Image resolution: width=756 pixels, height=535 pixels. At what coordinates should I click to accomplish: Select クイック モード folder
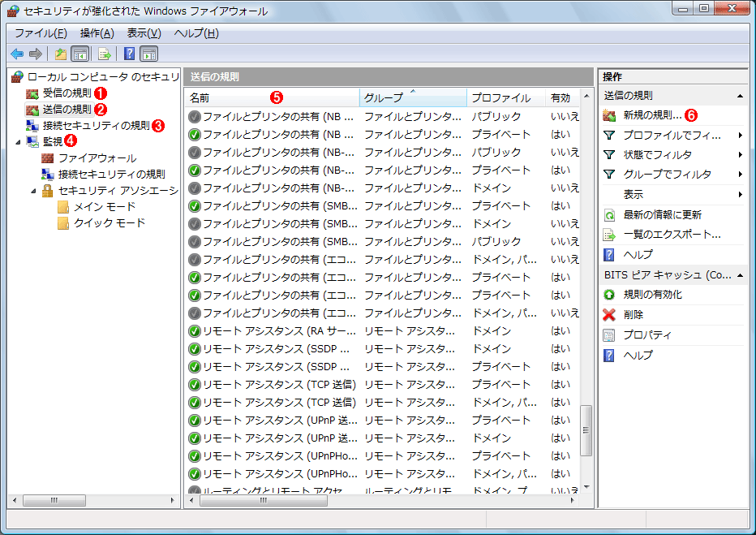point(110,223)
